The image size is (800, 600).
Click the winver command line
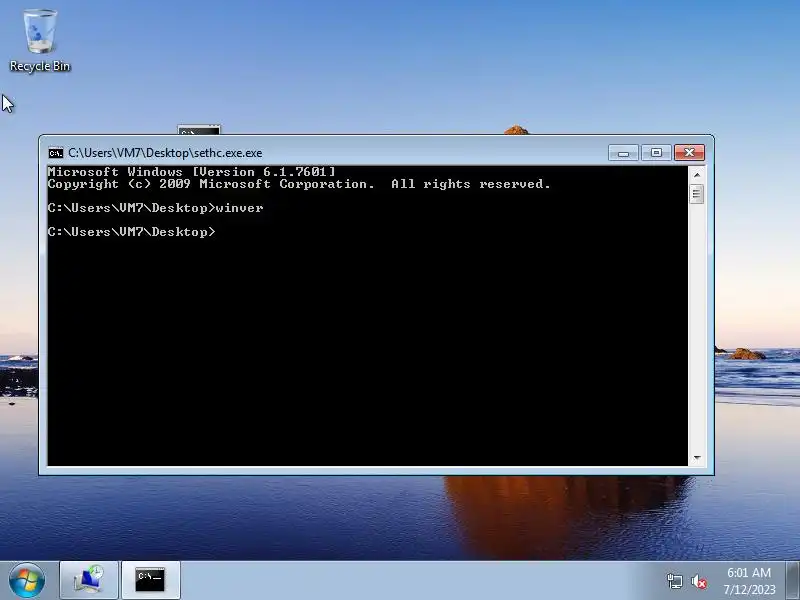tap(156, 208)
